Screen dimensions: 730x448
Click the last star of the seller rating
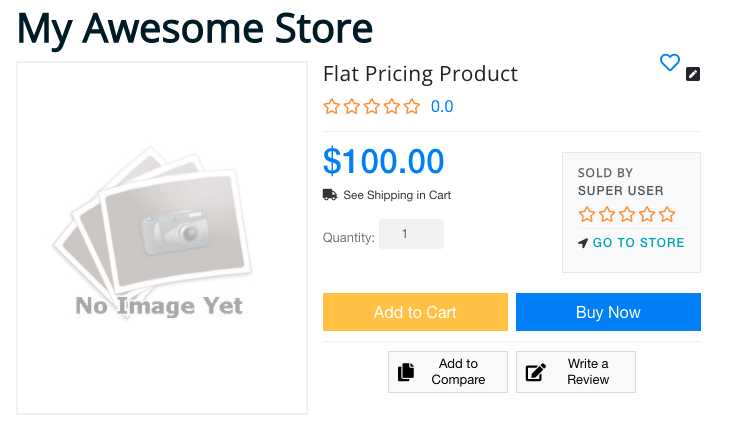click(668, 215)
